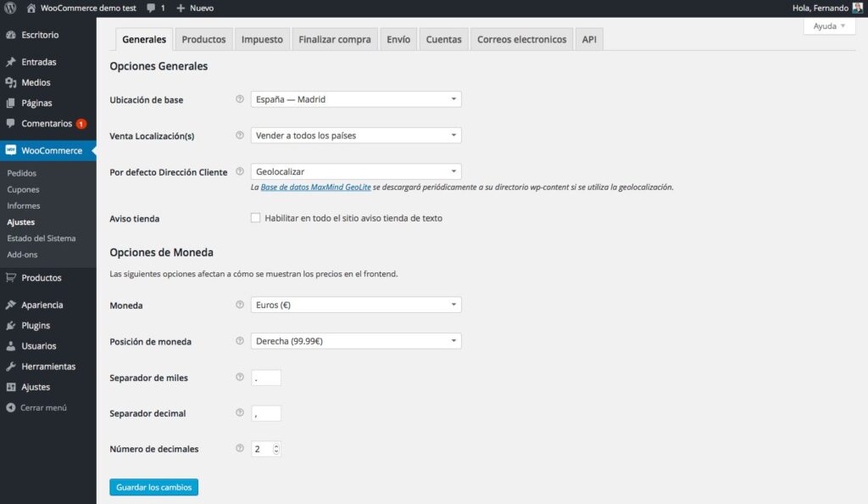
Task: Open the Posición de moneda dropdown
Action: (x=356, y=340)
